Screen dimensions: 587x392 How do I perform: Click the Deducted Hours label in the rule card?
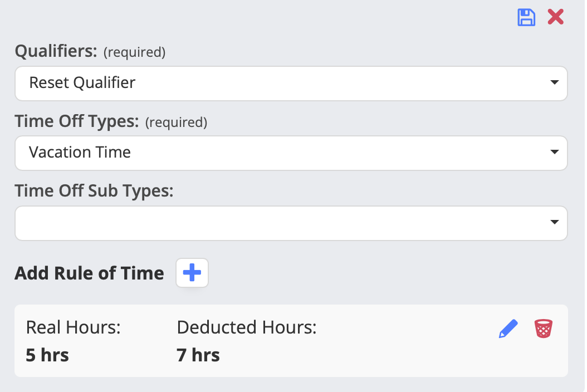(x=247, y=327)
